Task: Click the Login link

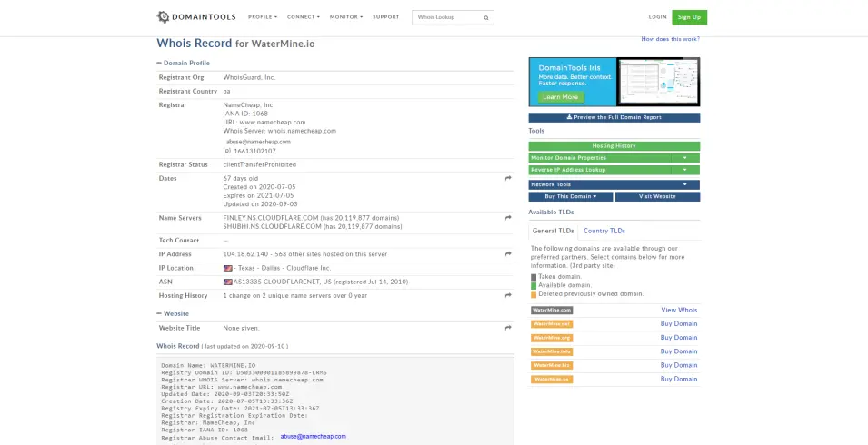Action: (658, 17)
